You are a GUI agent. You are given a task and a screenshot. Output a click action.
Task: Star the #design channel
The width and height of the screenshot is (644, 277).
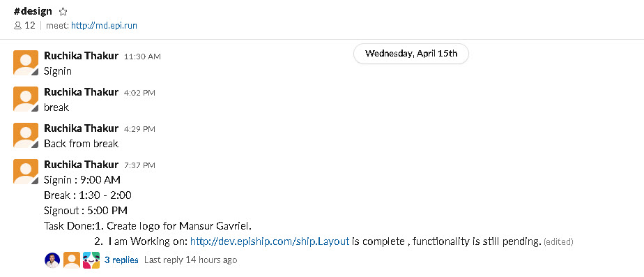pyautogui.click(x=63, y=11)
